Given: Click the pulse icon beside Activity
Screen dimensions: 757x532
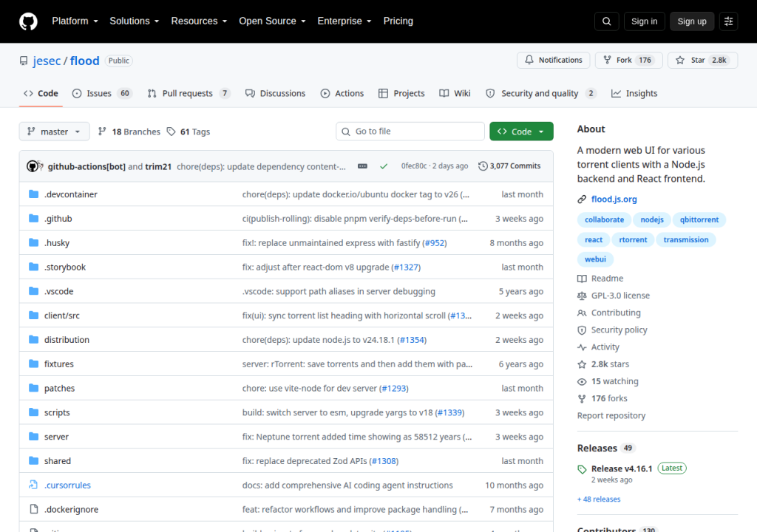Looking at the screenshot, I should coord(582,347).
